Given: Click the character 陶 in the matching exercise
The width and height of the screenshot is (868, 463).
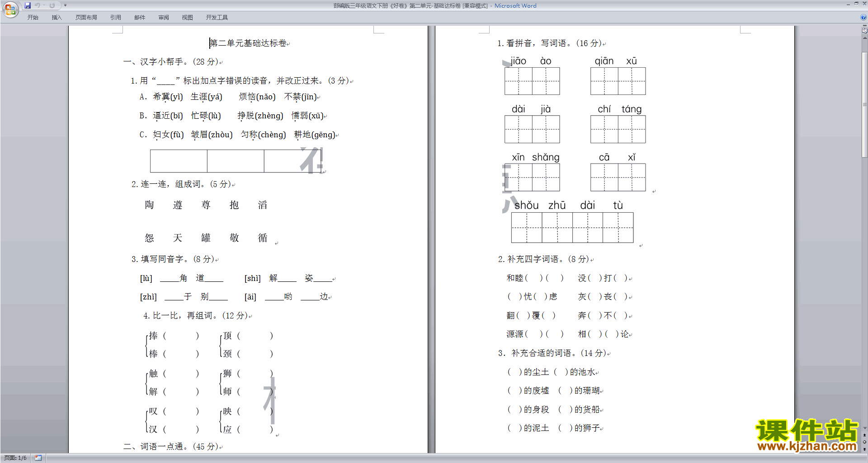Looking at the screenshot, I should tap(149, 205).
